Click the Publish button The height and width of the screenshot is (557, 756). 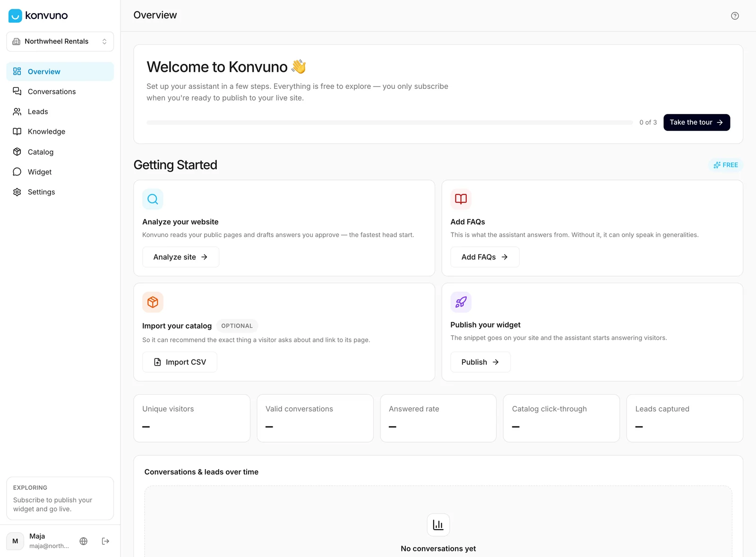click(x=481, y=362)
